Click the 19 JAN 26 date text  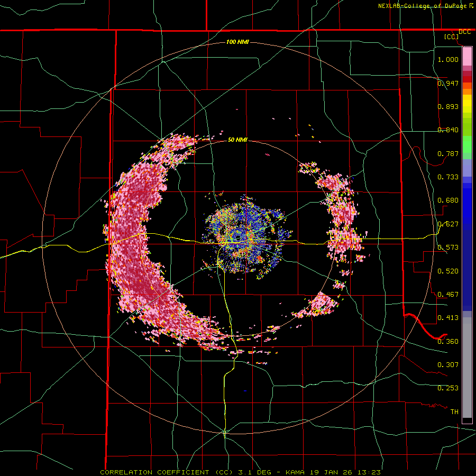(x=332, y=472)
